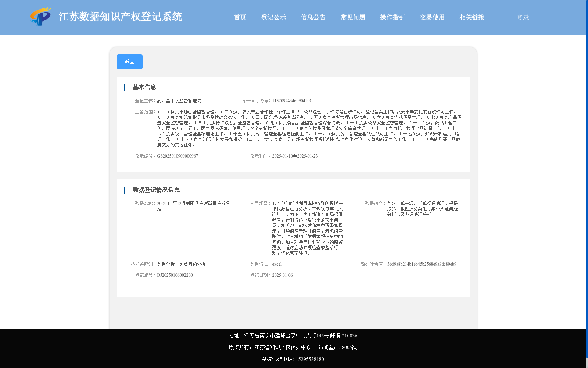Click publication number GS2025010900000967

tap(178, 156)
